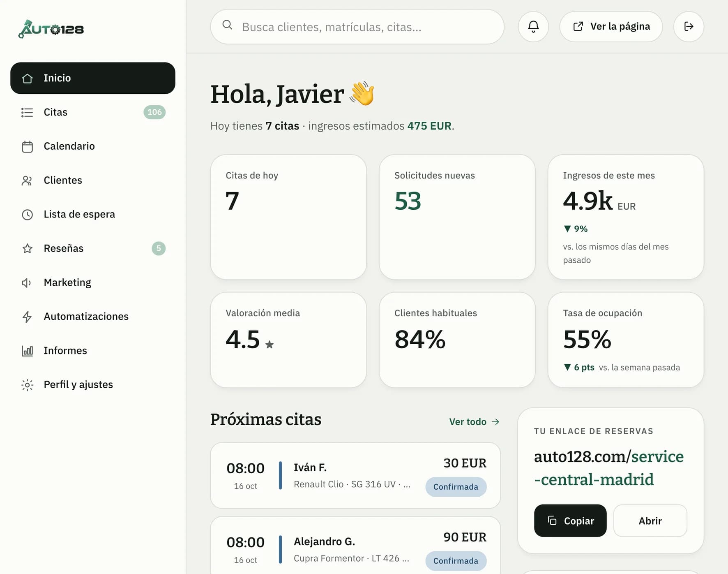Click the gear icon for Perfil y ajustes
The width and height of the screenshot is (728, 574).
(x=27, y=385)
